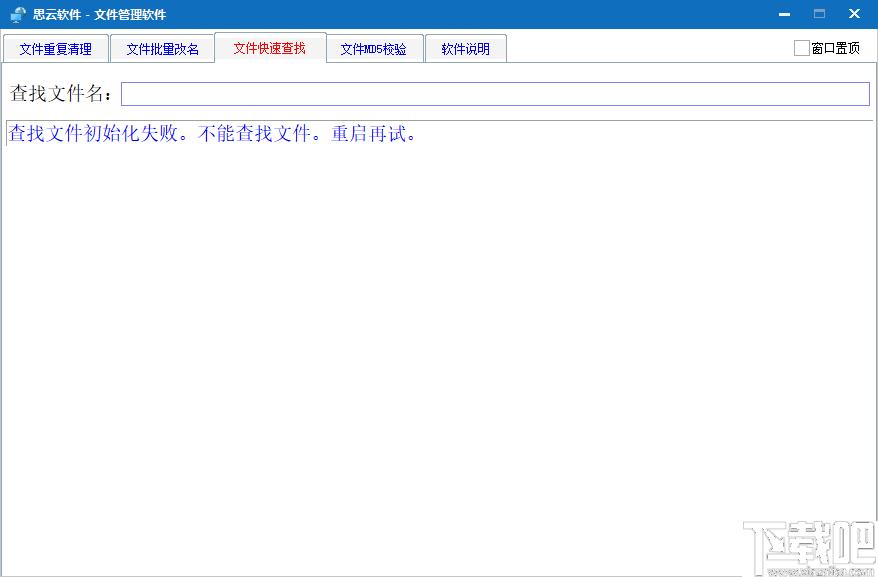Focus the 查找文件名 input field
878x577 pixels.
tap(495, 94)
